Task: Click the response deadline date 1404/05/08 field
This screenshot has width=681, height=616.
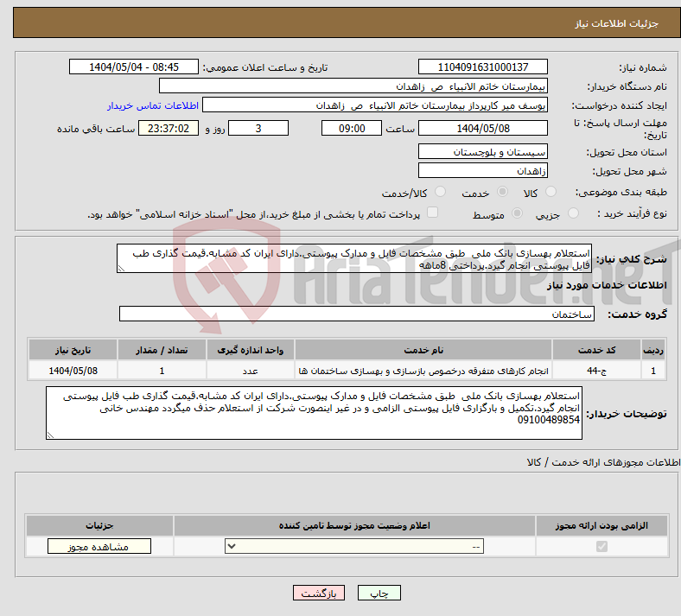Action: [483, 128]
